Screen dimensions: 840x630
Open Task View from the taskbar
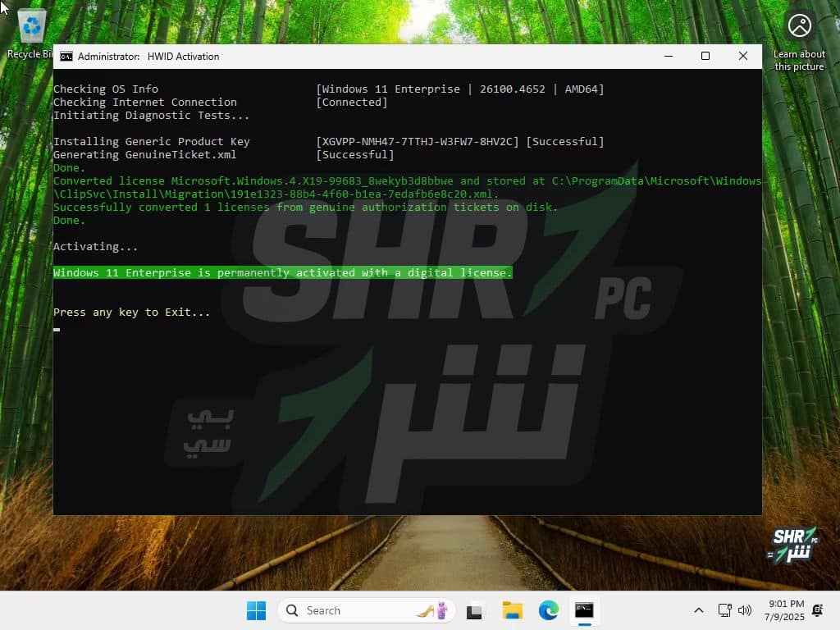pos(474,610)
